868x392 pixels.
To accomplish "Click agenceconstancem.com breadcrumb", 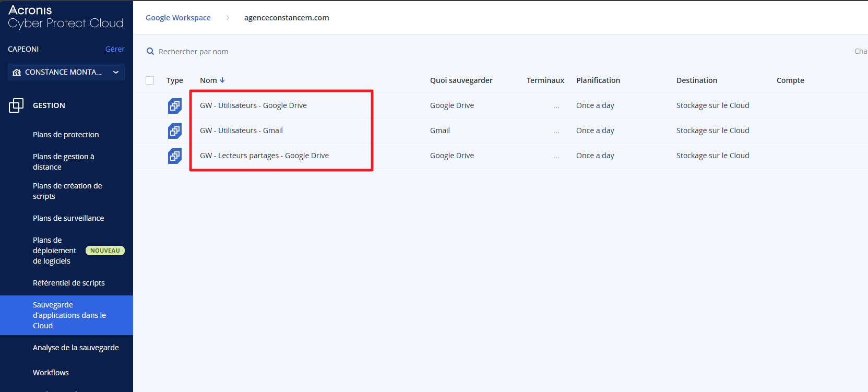I will coord(287,18).
